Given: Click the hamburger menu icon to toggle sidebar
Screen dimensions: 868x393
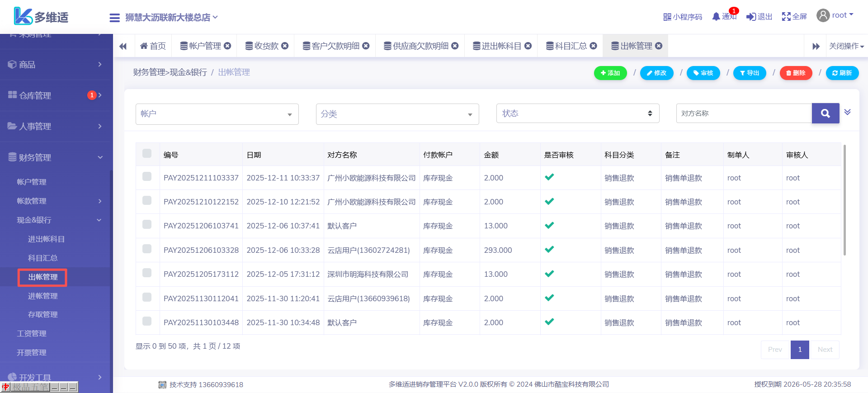Looking at the screenshot, I should click(x=114, y=18).
